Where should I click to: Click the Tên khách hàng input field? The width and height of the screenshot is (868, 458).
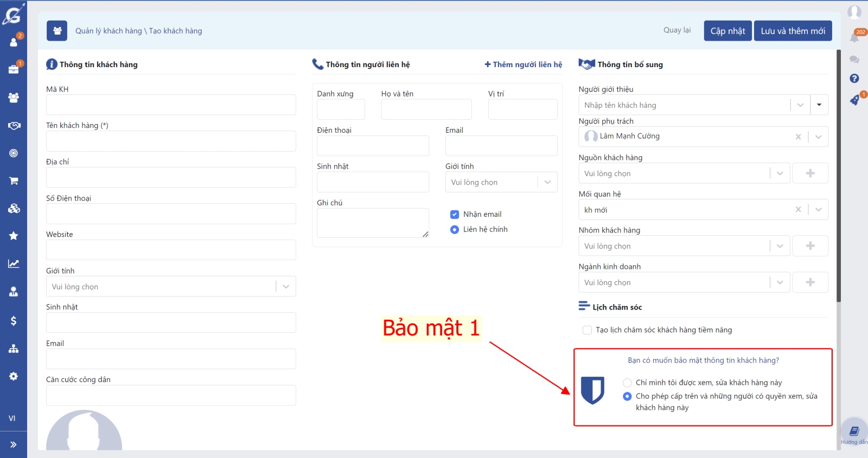click(171, 141)
